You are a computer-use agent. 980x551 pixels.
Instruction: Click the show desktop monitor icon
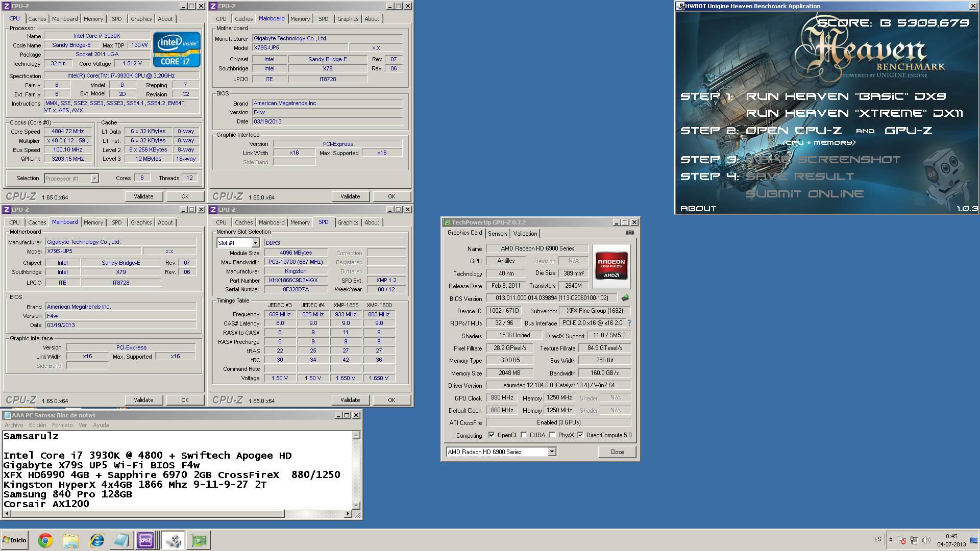[x=973, y=540]
